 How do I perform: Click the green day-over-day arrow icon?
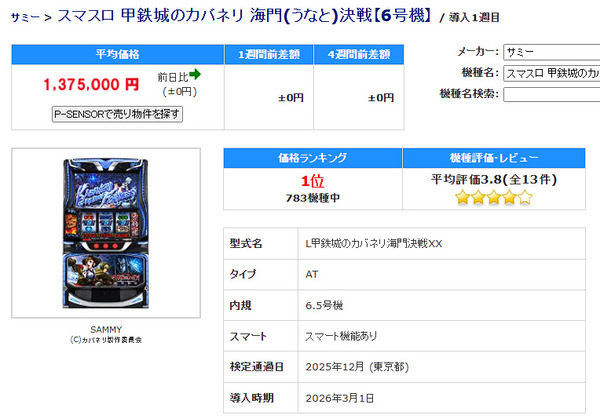195,74
